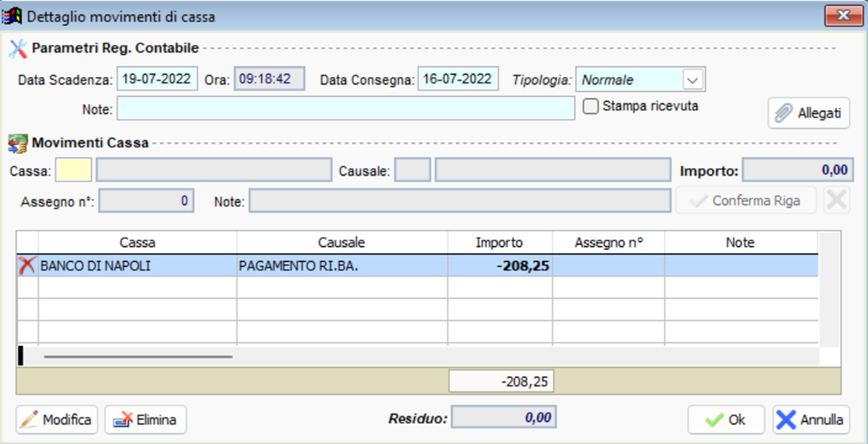This screenshot has height=444, width=868.
Task: Click the Parametri Reg. Contabile tools icon
Action: (x=17, y=48)
